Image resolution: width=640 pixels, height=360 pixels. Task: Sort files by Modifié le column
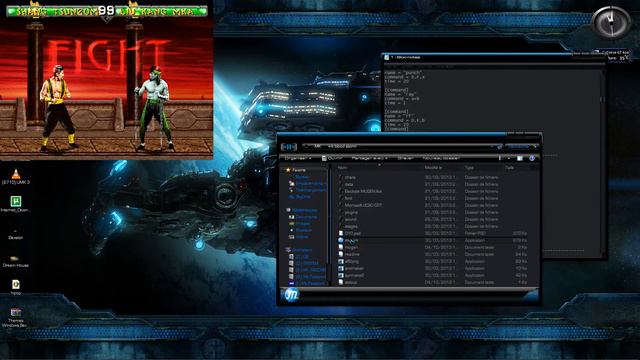pos(443,167)
